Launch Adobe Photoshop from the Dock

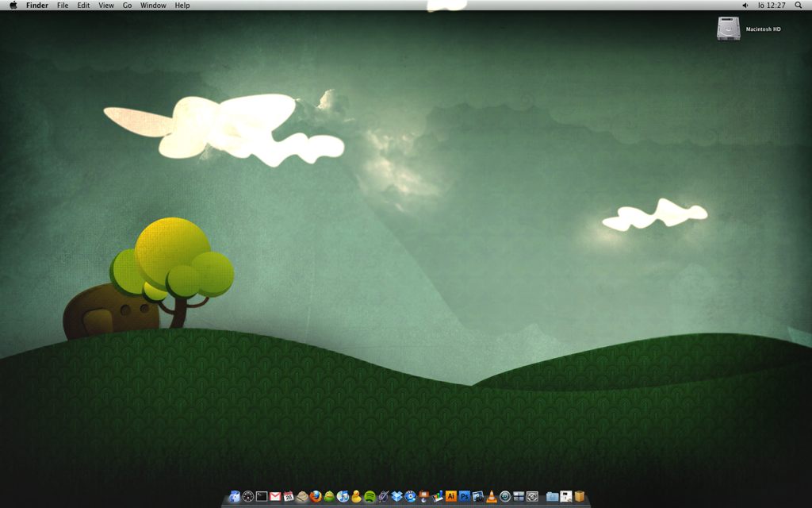click(x=465, y=496)
